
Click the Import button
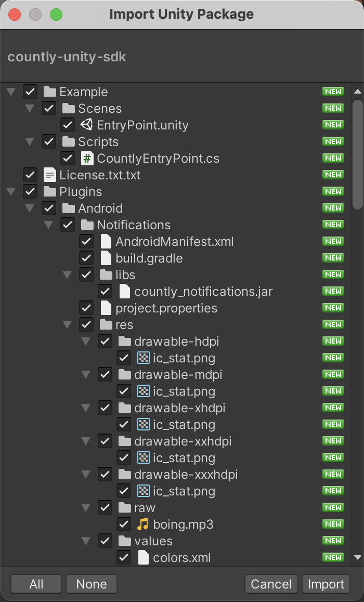(x=326, y=584)
